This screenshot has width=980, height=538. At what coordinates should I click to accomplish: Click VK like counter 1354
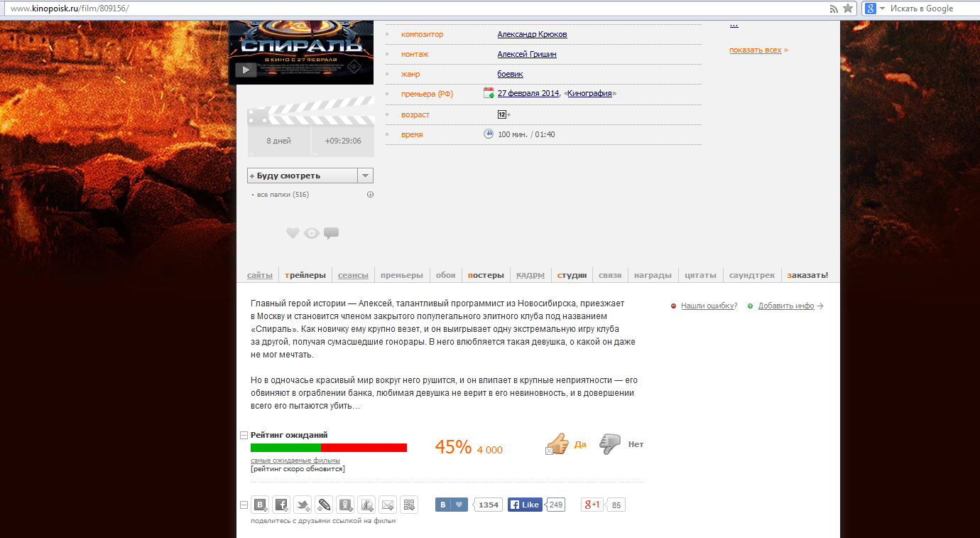tap(488, 505)
